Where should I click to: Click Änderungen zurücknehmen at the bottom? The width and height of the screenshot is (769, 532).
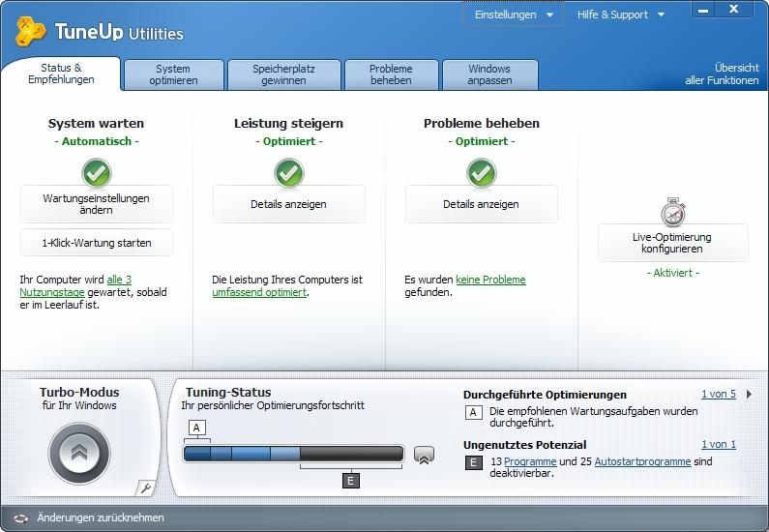point(101,517)
